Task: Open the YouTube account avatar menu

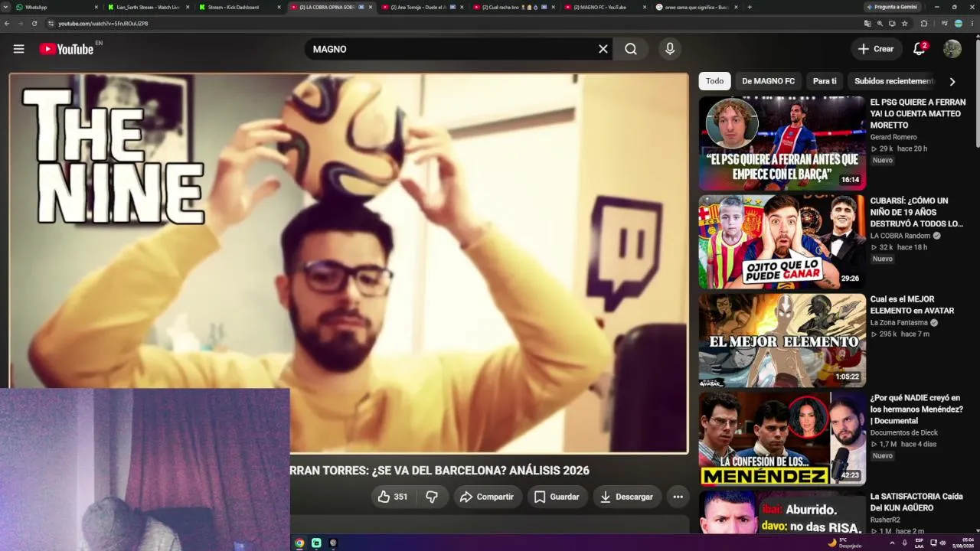Action: click(x=952, y=49)
